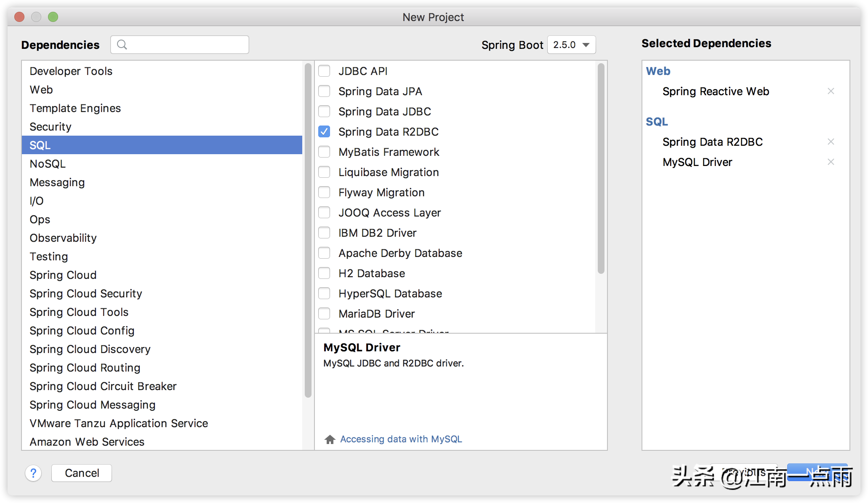Enable MyBatis Framework dependency

[324, 152]
